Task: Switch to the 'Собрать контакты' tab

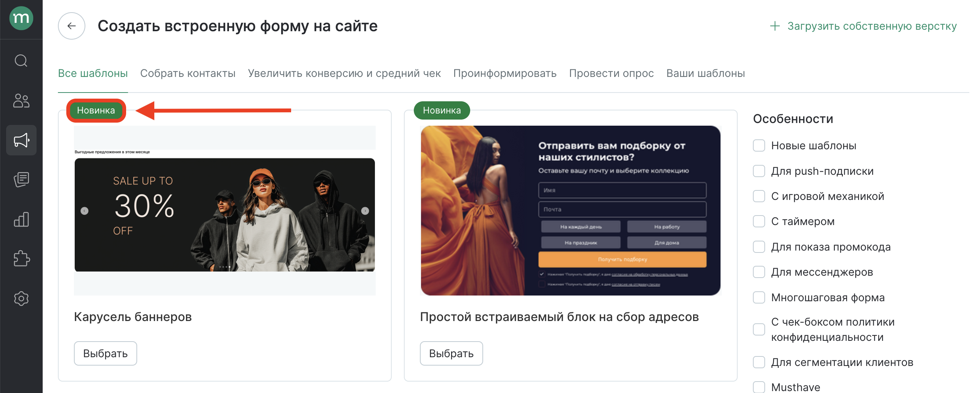Action: click(x=188, y=73)
